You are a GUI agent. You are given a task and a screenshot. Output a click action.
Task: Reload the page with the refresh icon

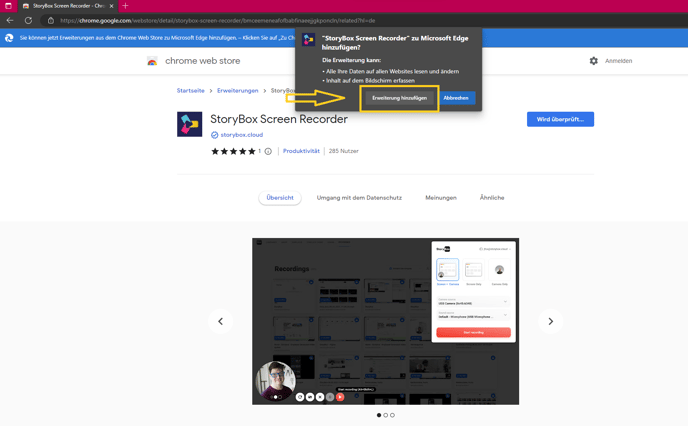point(28,20)
